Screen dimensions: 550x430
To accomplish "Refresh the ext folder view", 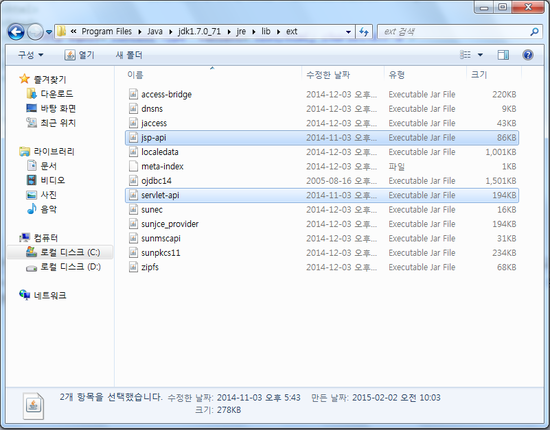I will click(x=364, y=32).
